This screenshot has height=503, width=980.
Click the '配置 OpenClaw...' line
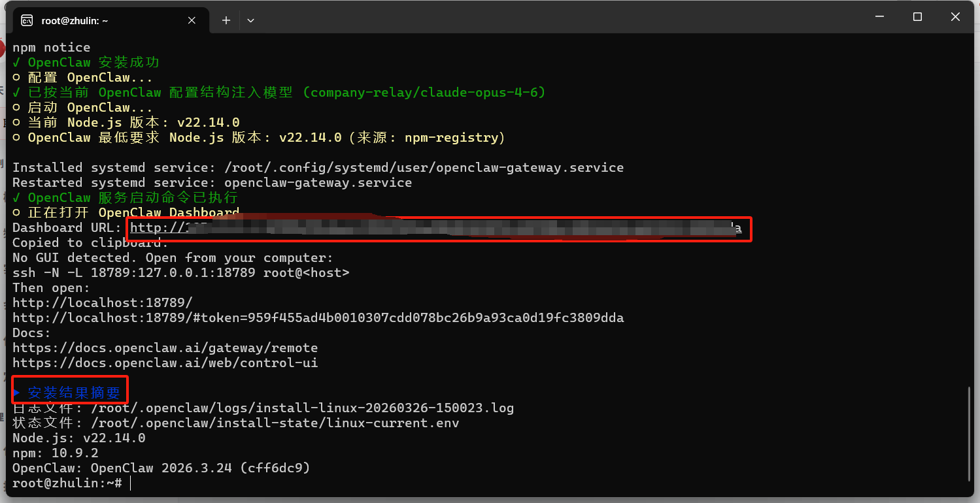(x=83, y=78)
